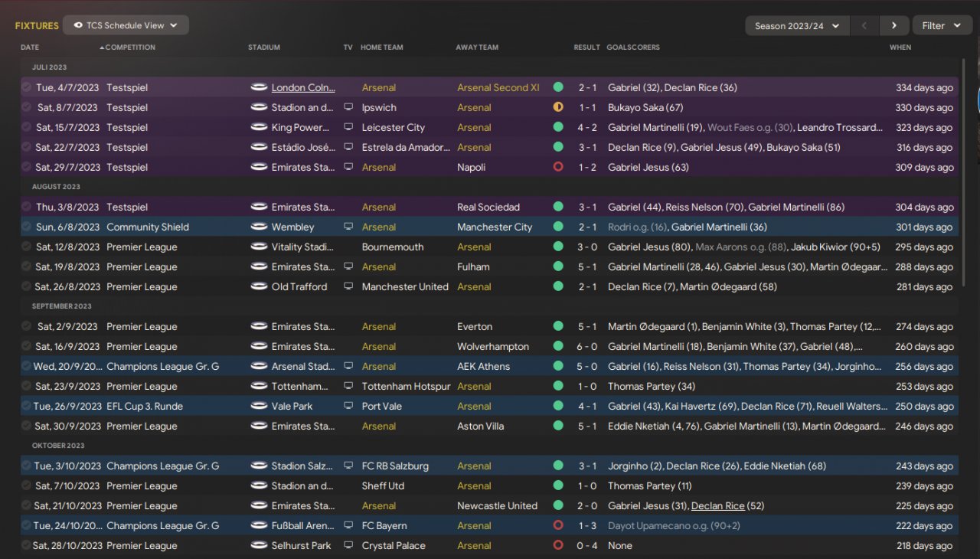Open the Filter dropdown
Image resolution: width=980 pixels, height=559 pixels.
pyautogui.click(x=942, y=26)
